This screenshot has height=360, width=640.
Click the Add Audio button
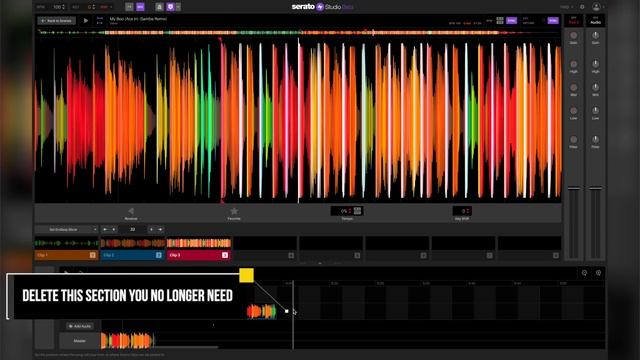pos(80,326)
